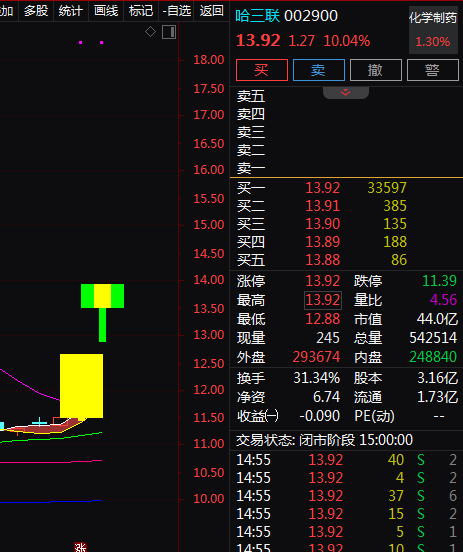Click stock name 哈三联
Image resolution: width=463 pixels, height=552 pixels.
257,16
